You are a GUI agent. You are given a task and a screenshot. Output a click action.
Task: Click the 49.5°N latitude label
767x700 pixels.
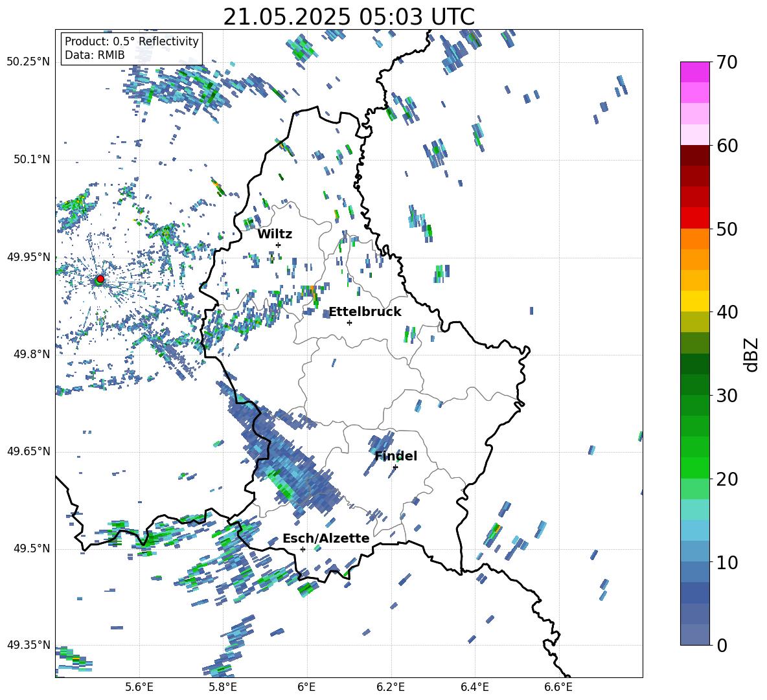[31, 548]
